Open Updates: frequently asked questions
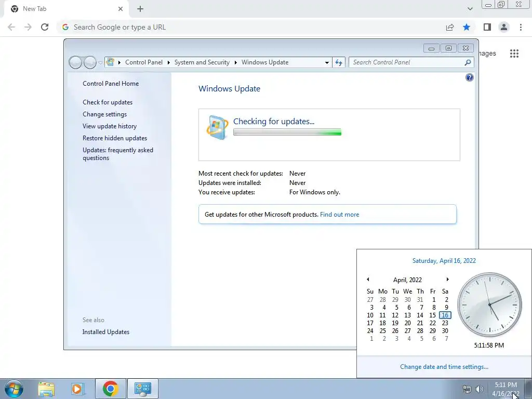 [x=118, y=154]
